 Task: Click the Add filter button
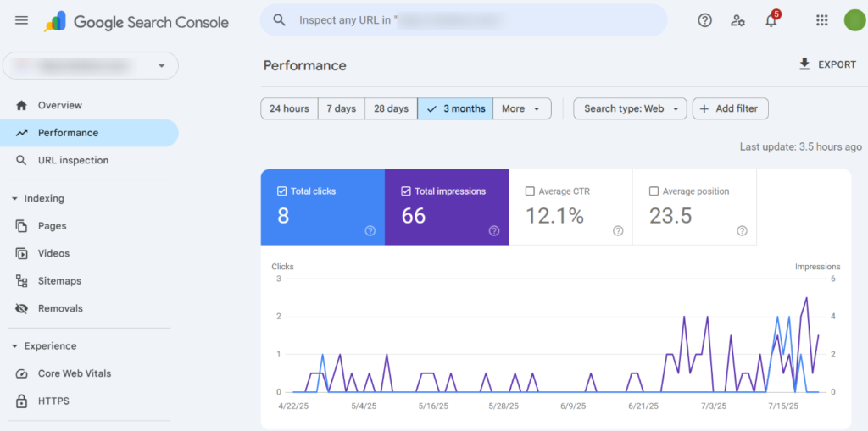(730, 108)
